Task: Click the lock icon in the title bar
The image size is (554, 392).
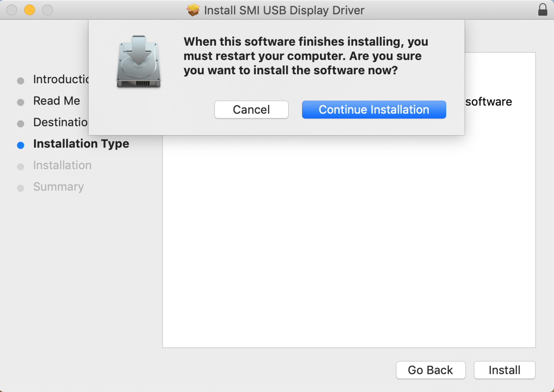Action: coord(543,9)
